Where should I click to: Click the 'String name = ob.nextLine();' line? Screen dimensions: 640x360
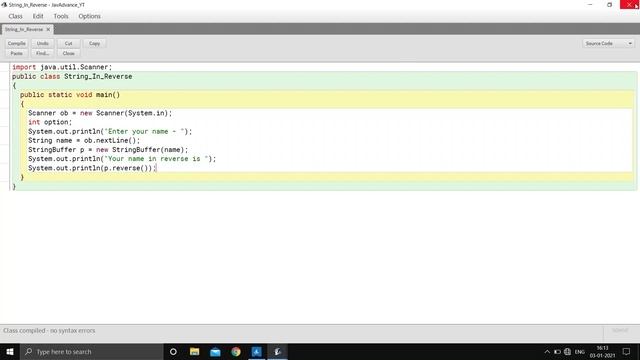(x=84, y=140)
